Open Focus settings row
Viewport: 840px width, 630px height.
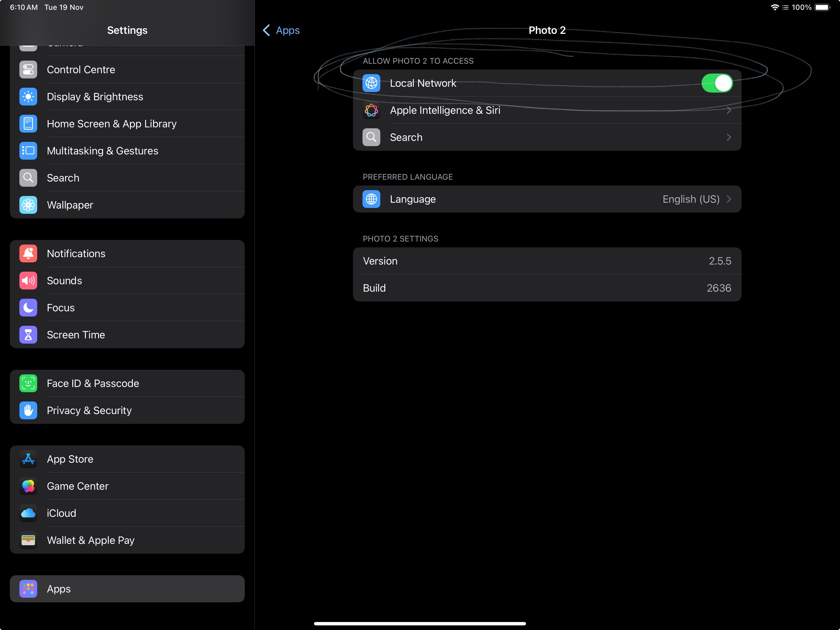coord(127,307)
